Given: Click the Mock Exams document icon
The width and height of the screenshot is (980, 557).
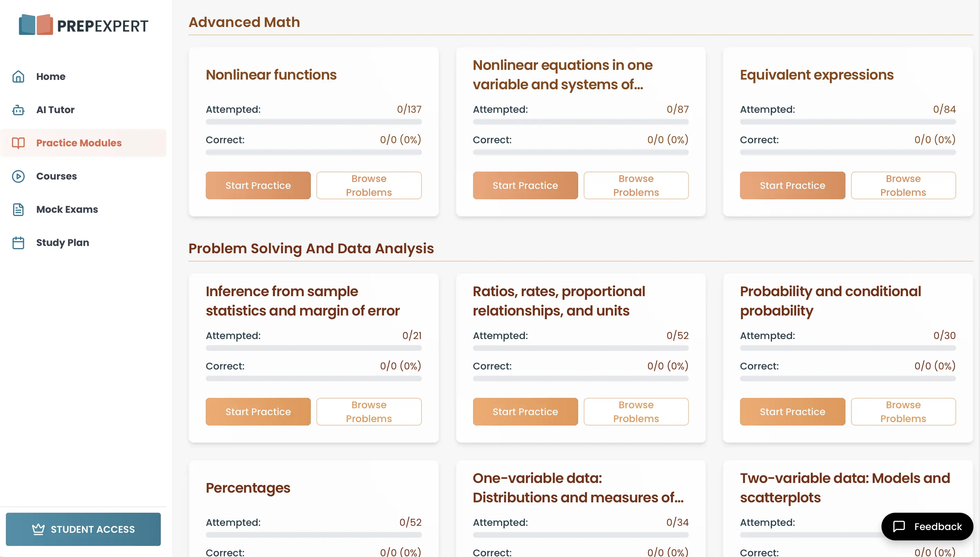Looking at the screenshot, I should click(18, 210).
